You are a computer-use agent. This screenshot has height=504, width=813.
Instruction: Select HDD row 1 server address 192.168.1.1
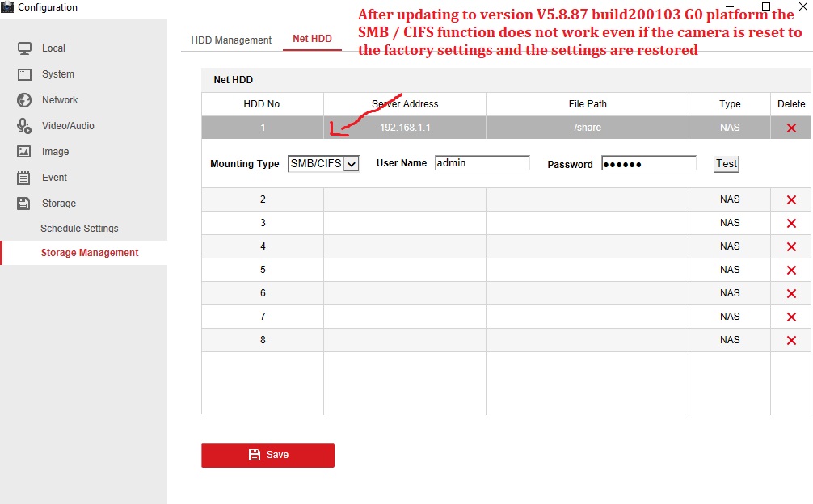404,128
